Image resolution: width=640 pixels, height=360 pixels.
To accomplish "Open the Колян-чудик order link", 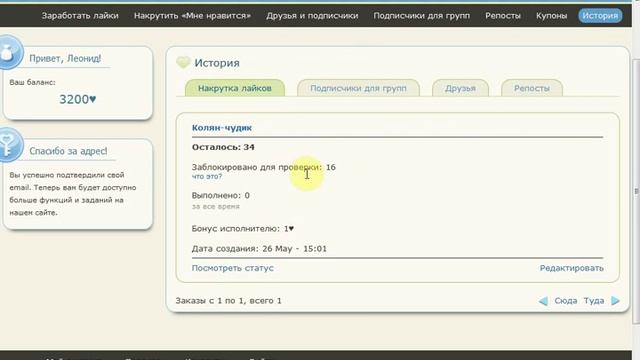I will [x=222, y=128].
